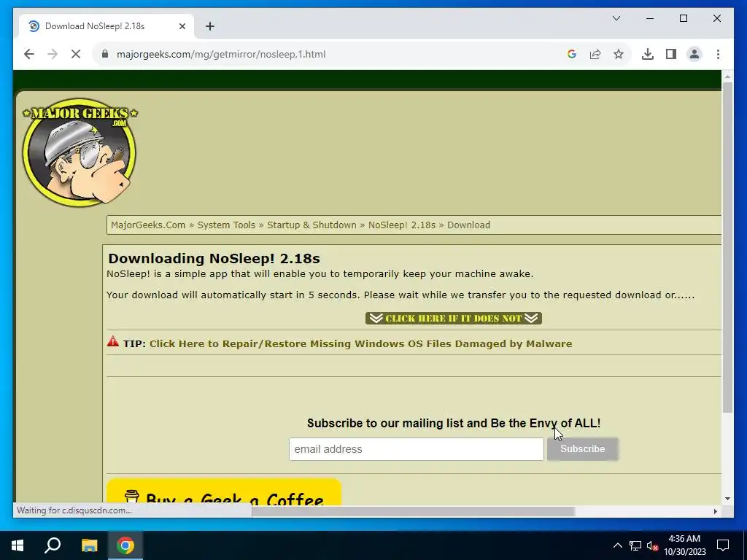The image size is (747, 560).
Task: Stop loading the page with X icon
Action: coord(76,54)
